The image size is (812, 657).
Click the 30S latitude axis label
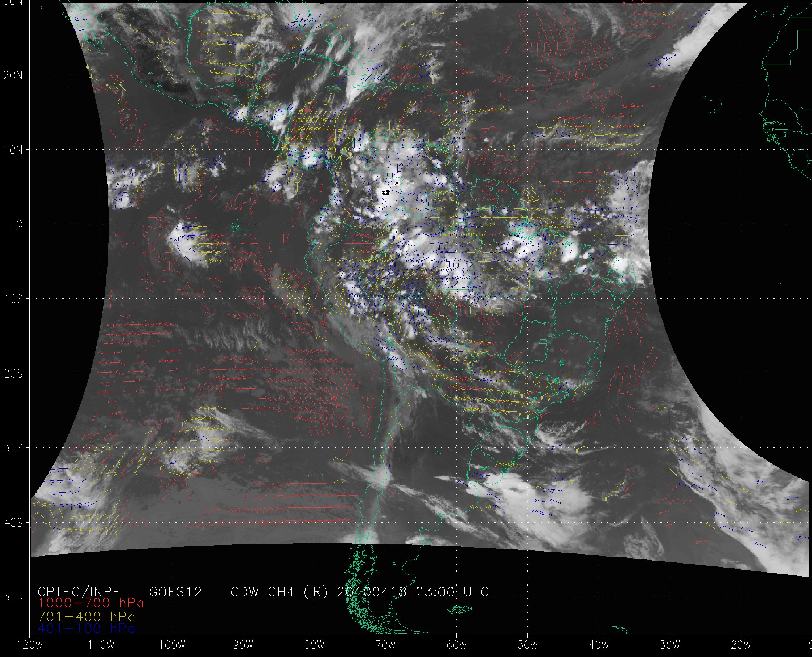(x=13, y=448)
